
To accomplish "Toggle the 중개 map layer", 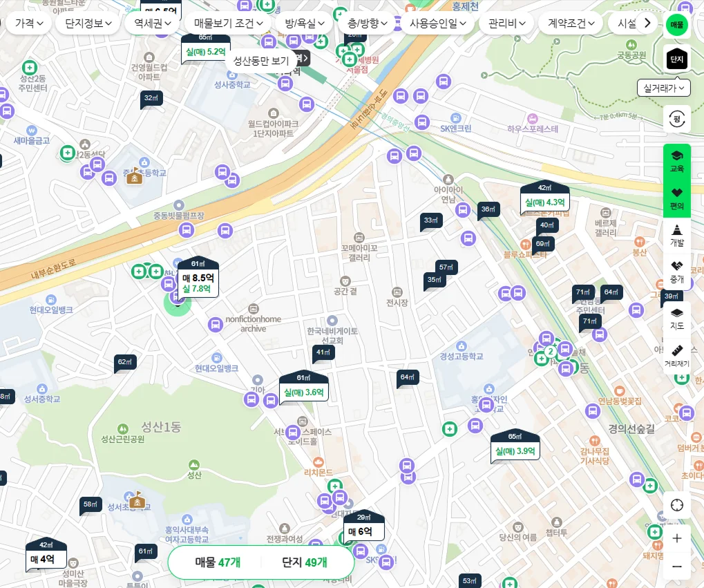I will click(676, 272).
